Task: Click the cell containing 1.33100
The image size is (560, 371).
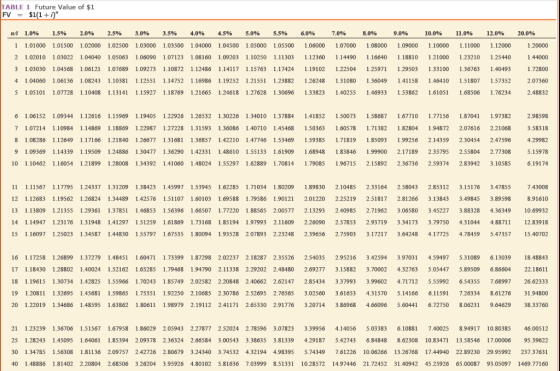Action: point(439,69)
